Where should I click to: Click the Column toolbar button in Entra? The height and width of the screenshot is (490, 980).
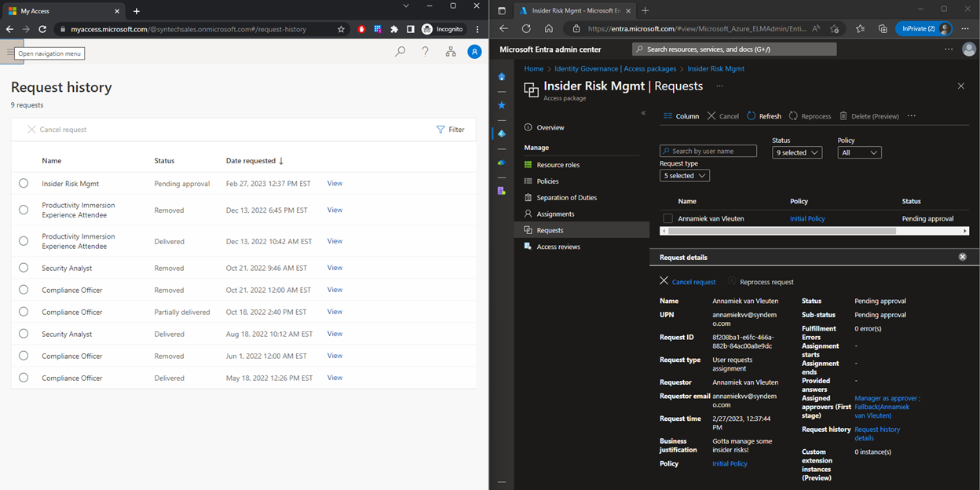(681, 116)
